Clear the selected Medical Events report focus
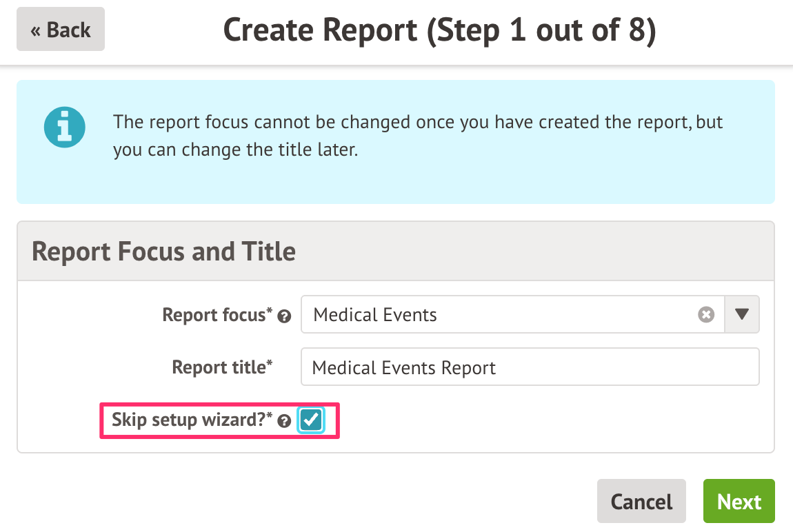Viewport: 793px width, 532px height. (x=705, y=315)
